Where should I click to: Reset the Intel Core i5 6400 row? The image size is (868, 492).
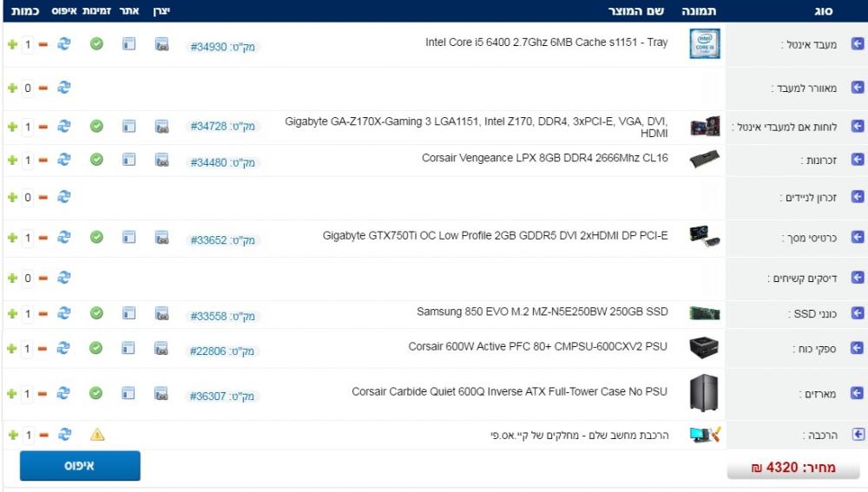[63, 43]
